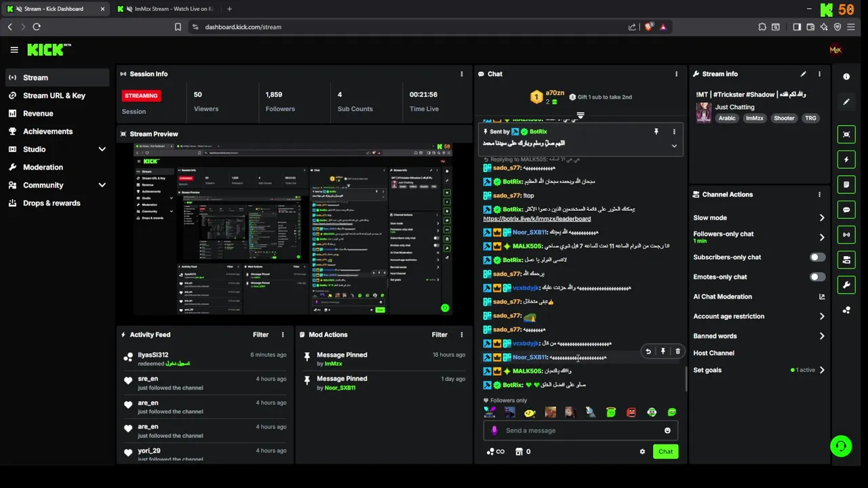Viewport: 868px width, 488px height.
Task: Click in the Send a message field
Action: point(580,430)
